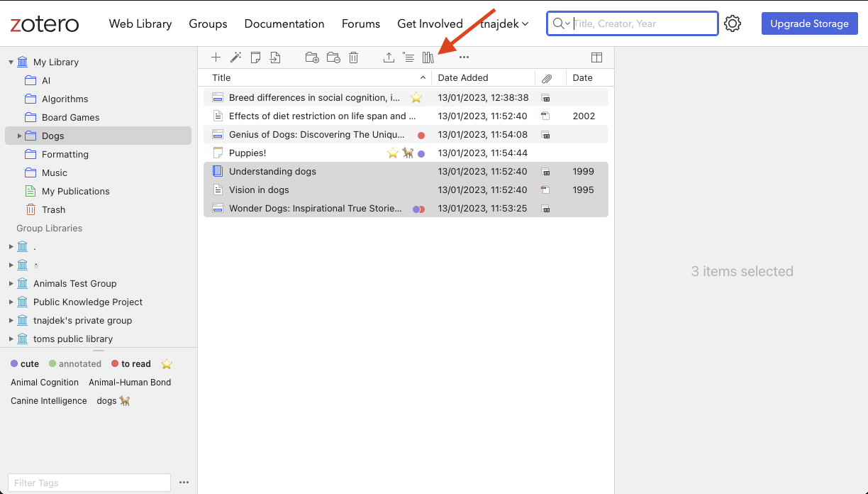Toggle the Canine Intelligence tag filter

pos(49,400)
